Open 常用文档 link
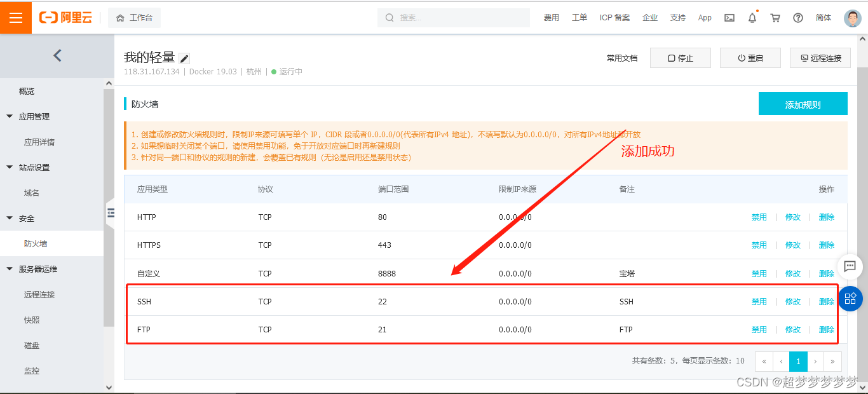Image resolution: width=868 pixels, height=394 pixels. [622, 58]
